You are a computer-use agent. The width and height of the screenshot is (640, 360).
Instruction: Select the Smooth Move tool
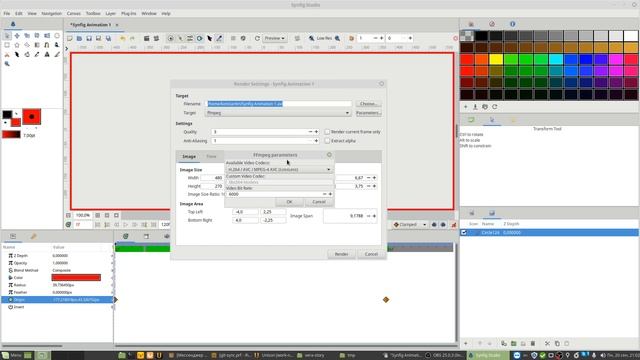click(x=17, y=36)
